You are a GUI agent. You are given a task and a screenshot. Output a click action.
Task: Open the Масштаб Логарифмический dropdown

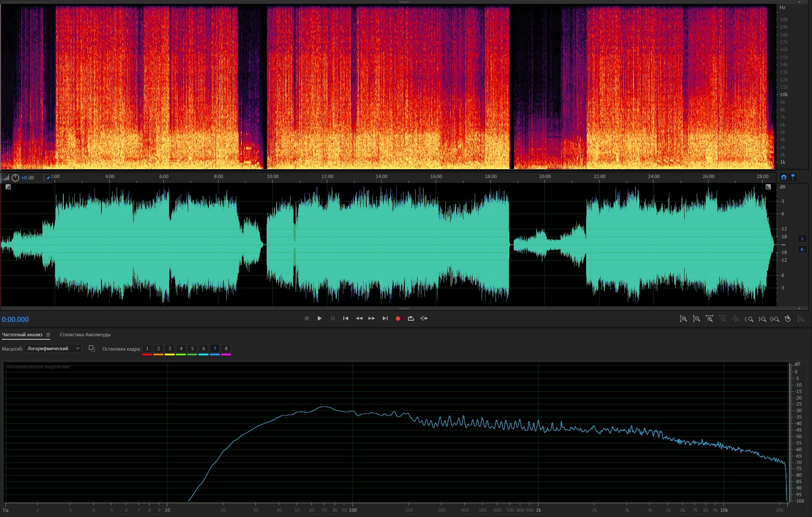53,348
